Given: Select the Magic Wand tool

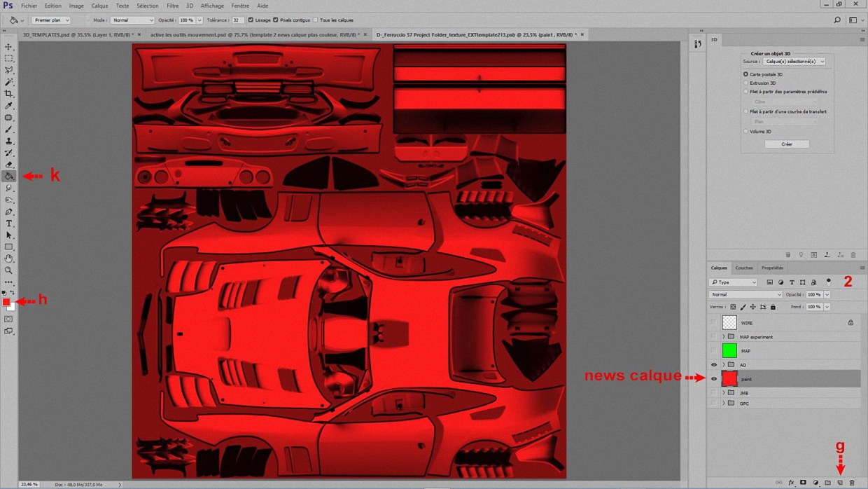Looking at the screenshot, I should tap(9, 82).
